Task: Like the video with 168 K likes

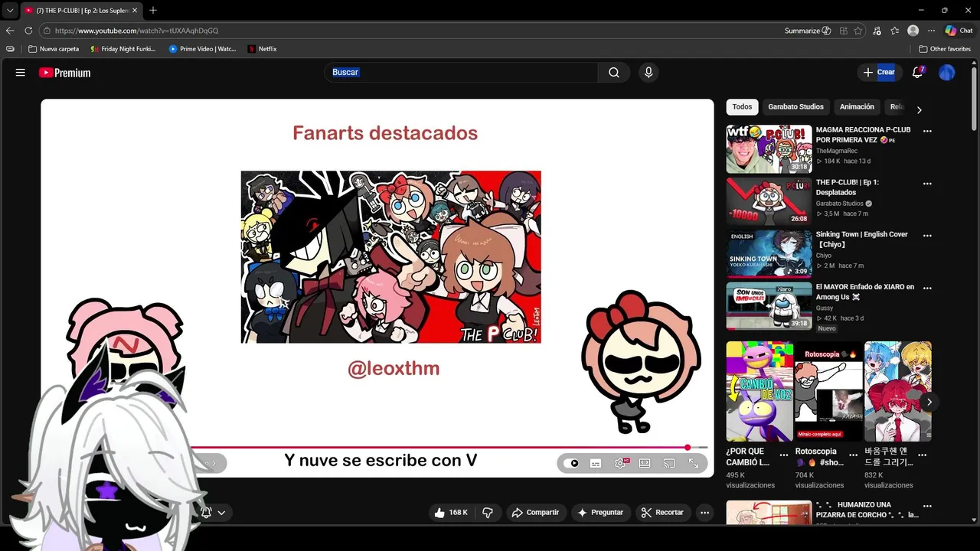Action: click(451, 513)
